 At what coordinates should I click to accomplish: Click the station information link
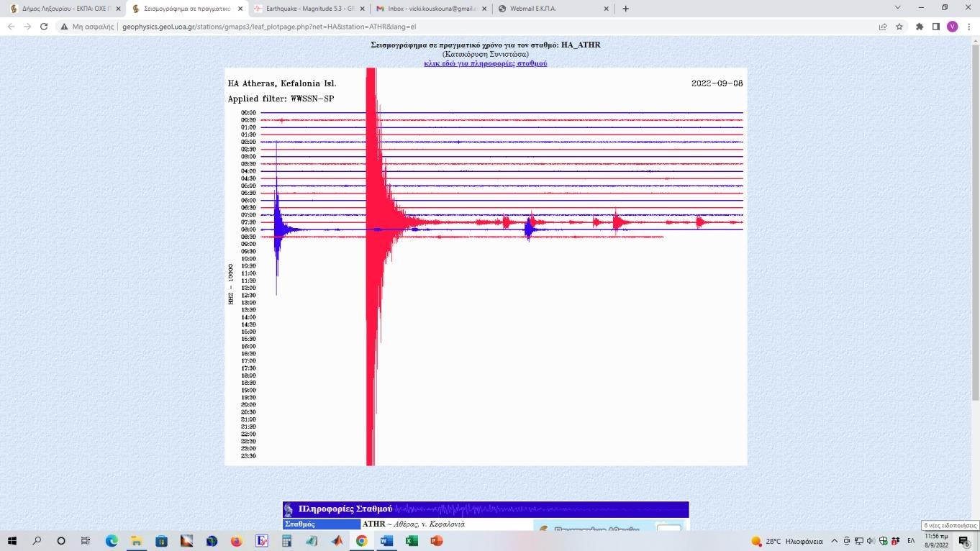click(x=485, y=63)
